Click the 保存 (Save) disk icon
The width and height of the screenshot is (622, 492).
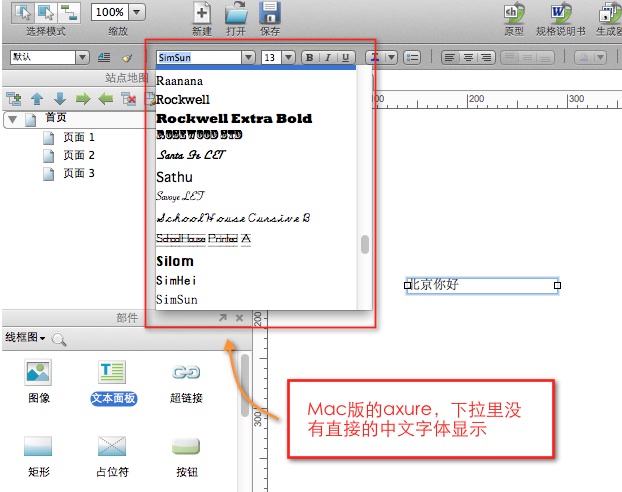270,13
